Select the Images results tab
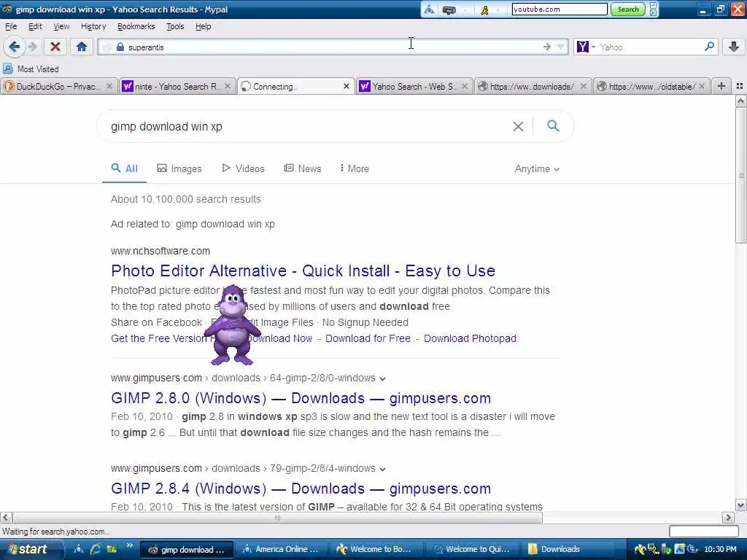Image resolution: width=747 pixels, height=560 pixels. click(179, 168)
